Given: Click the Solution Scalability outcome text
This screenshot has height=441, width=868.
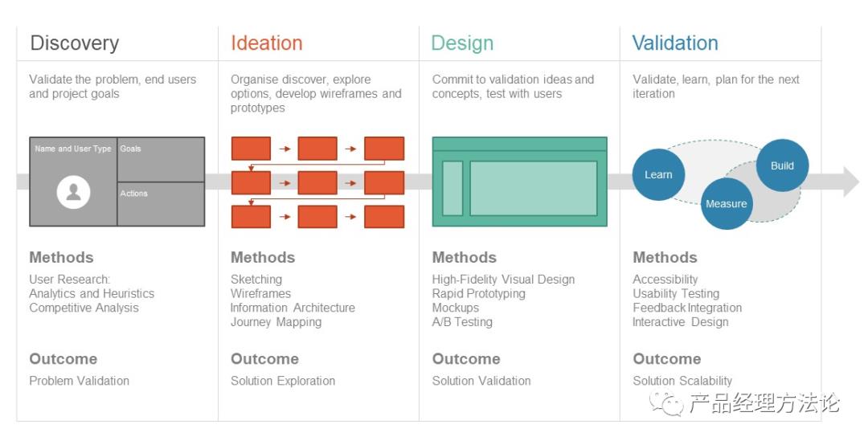Looking at the screenshot, I should [x=682, y=381].
